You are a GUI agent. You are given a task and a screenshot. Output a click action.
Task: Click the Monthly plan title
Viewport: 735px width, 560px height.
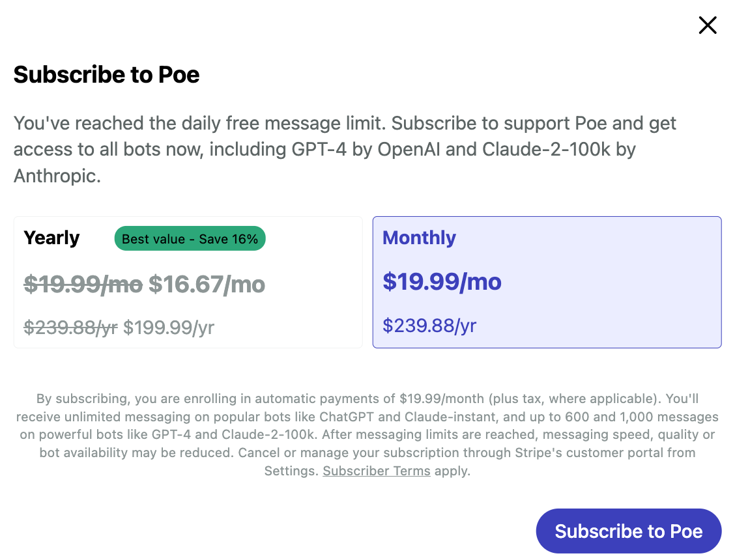419,238
